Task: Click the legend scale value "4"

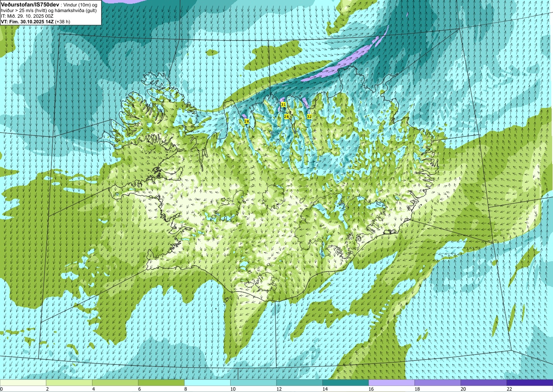Action: click(93, 389)
